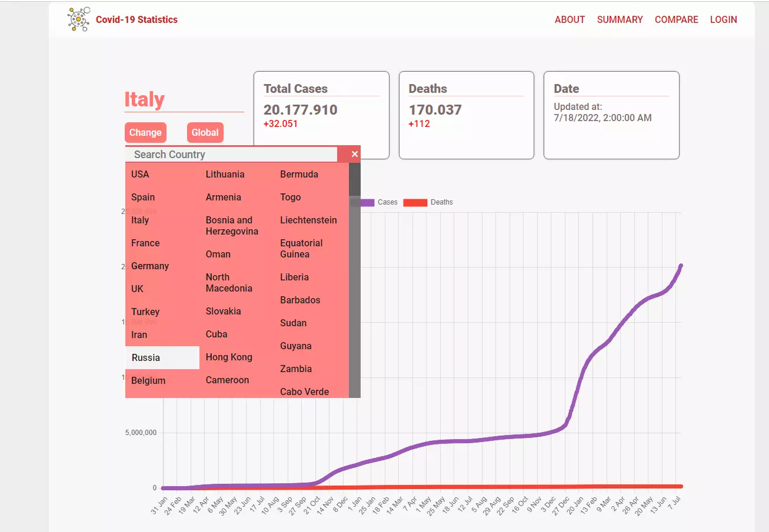Open the Compare page
Viewport: 769px width, 532px height.
676,19
